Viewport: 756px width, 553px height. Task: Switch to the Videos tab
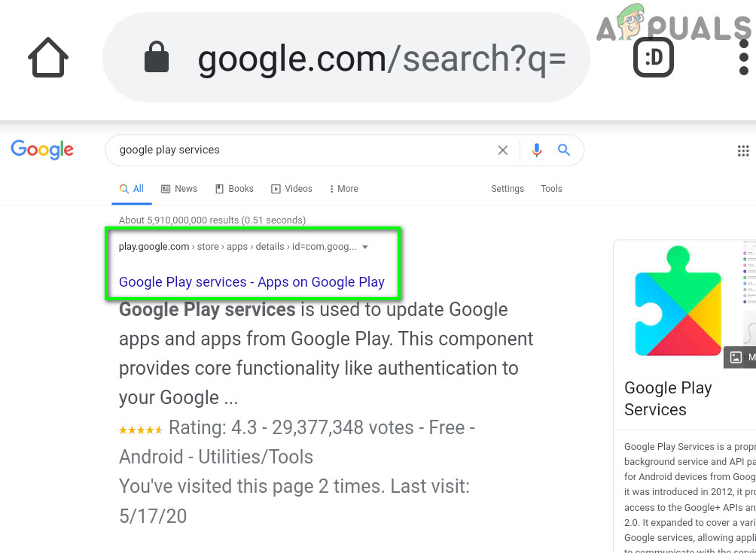click(x=292, y=189)
